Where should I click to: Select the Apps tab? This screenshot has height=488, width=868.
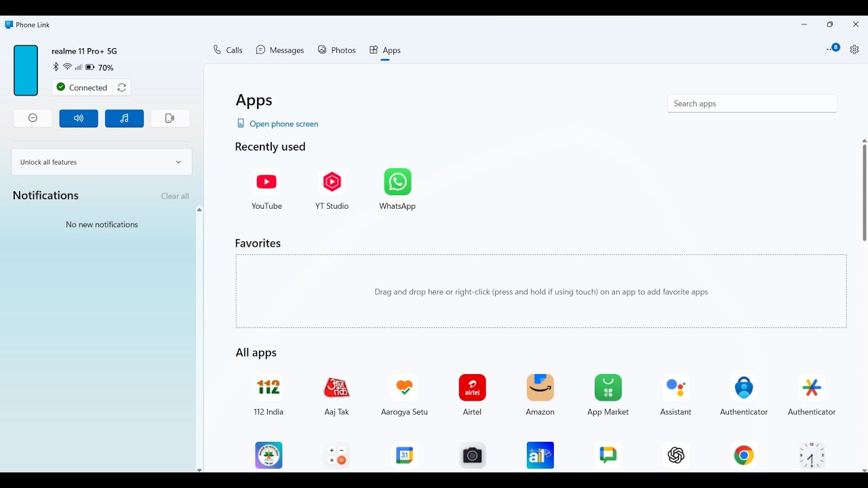[x=385, y=50]
